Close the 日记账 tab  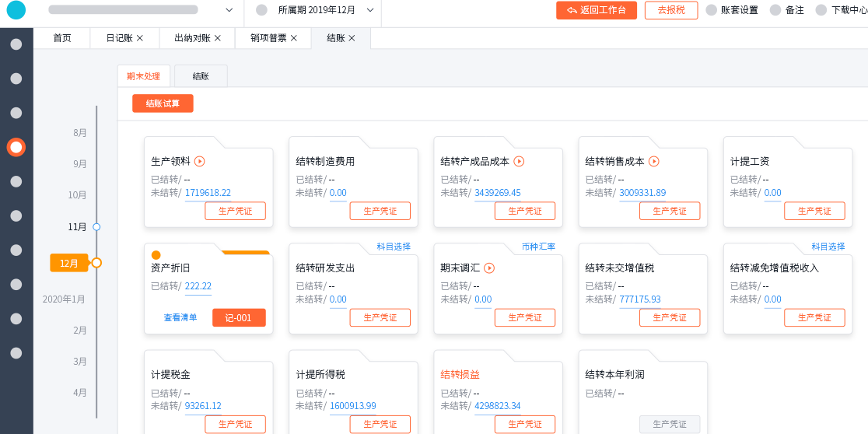139,38
